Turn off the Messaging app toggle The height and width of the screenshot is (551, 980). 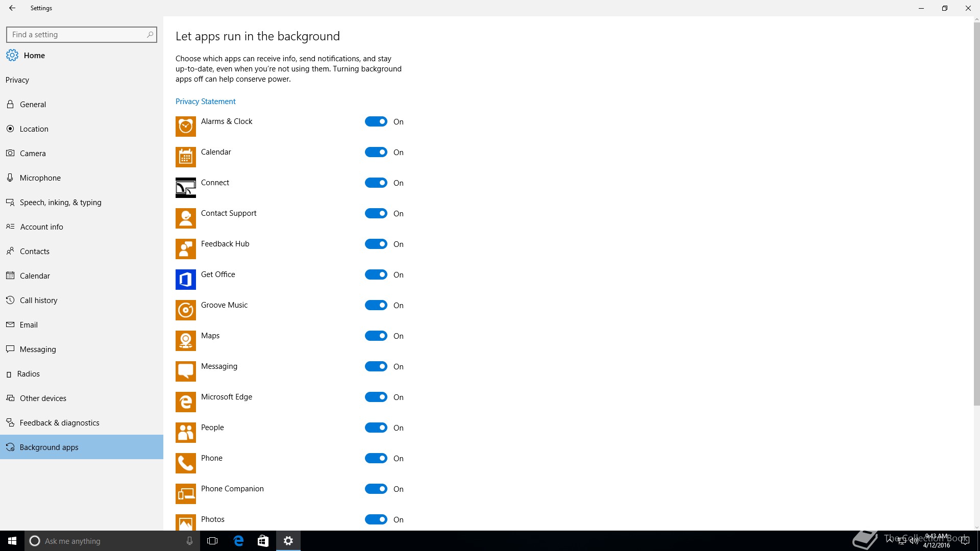point(376,366)
